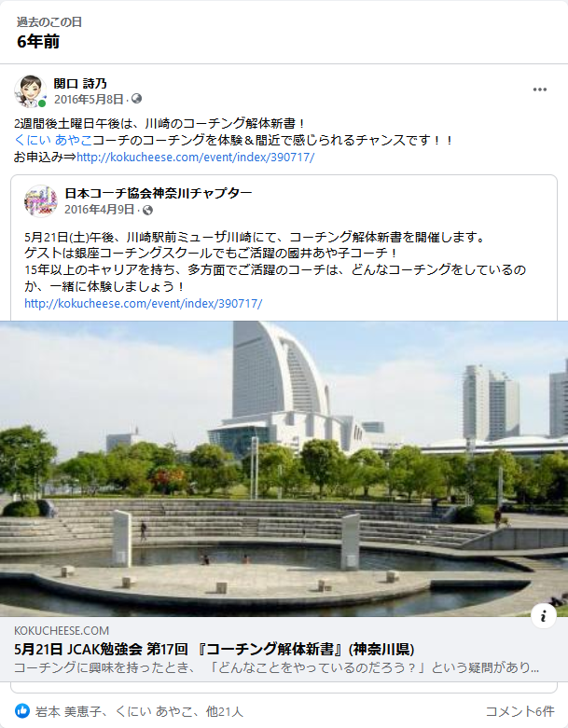This screenshot has height=728, width=568.
Task: Click the public globe icon beside 2016年5月8日
Action: [x=136, y=99]
